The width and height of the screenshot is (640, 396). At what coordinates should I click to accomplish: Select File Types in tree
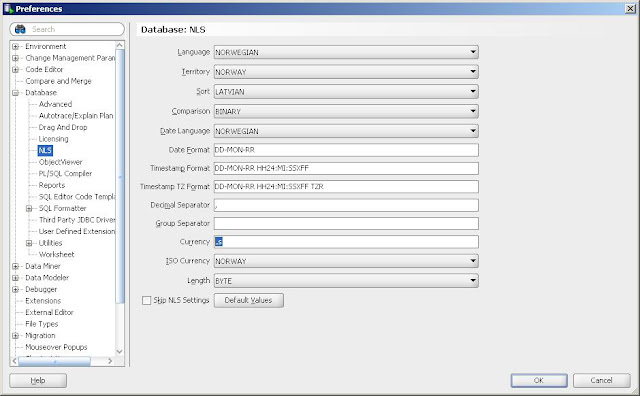(42, 324)
